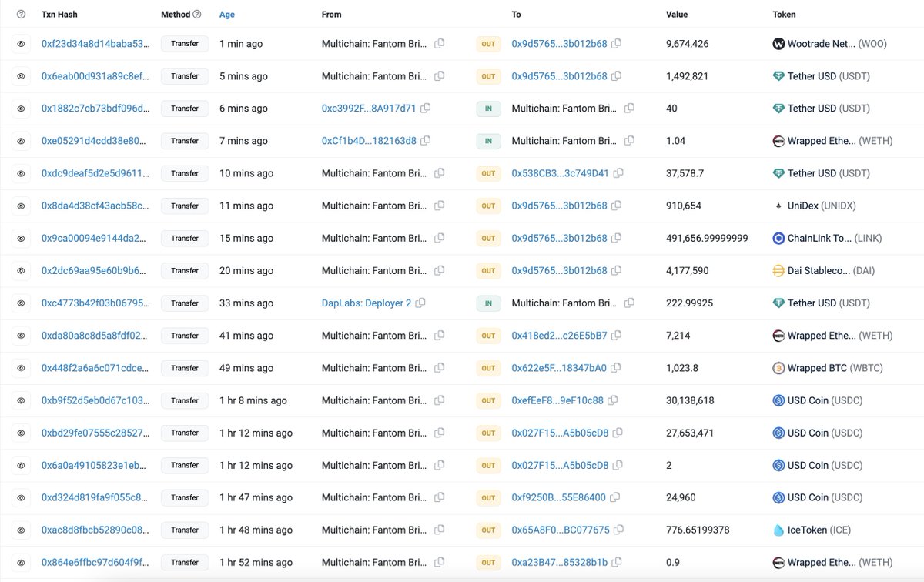Image resolution: width=924 pixels, height=582 pixels.
Task: Copy To address 0x538CB3...3c749D41
Action: tap(618, 173)
